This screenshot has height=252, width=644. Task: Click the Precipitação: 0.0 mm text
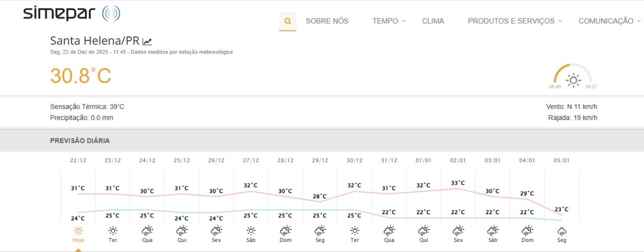click(82, 118)
